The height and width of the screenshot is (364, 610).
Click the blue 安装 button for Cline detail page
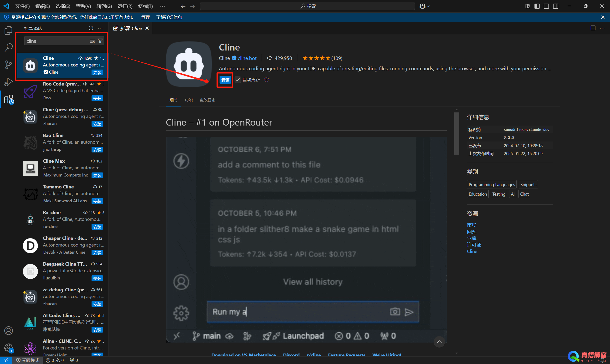click(x=225, y=80)
